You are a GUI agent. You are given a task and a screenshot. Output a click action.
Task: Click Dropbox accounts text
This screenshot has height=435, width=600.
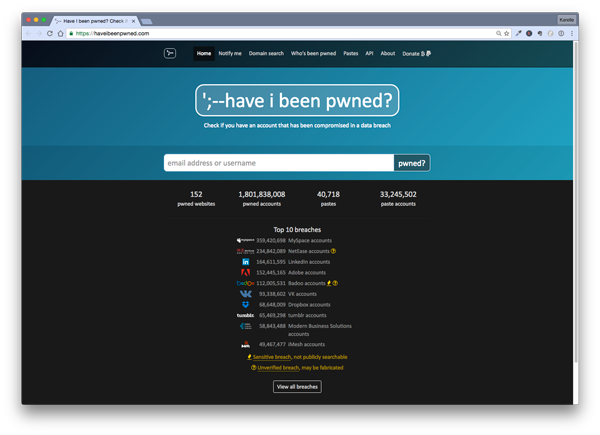click(309, 305)
